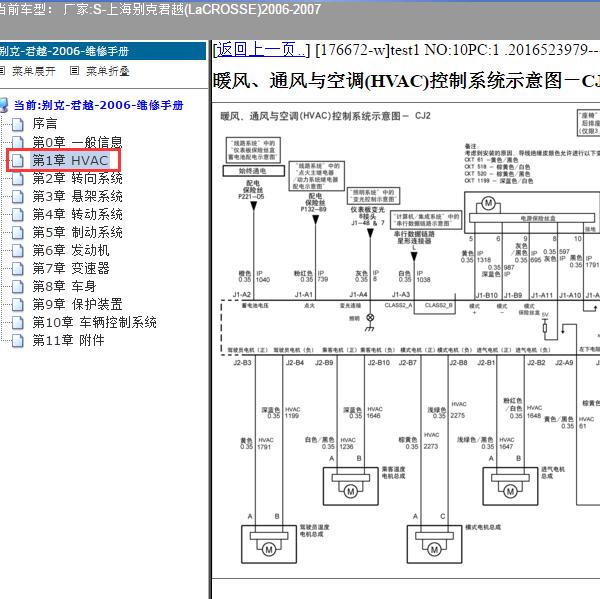Click the HVAC控制系统示意图 page heading
Screen dimensions: 600x599
pyautogui.click(x=406, y=81)
